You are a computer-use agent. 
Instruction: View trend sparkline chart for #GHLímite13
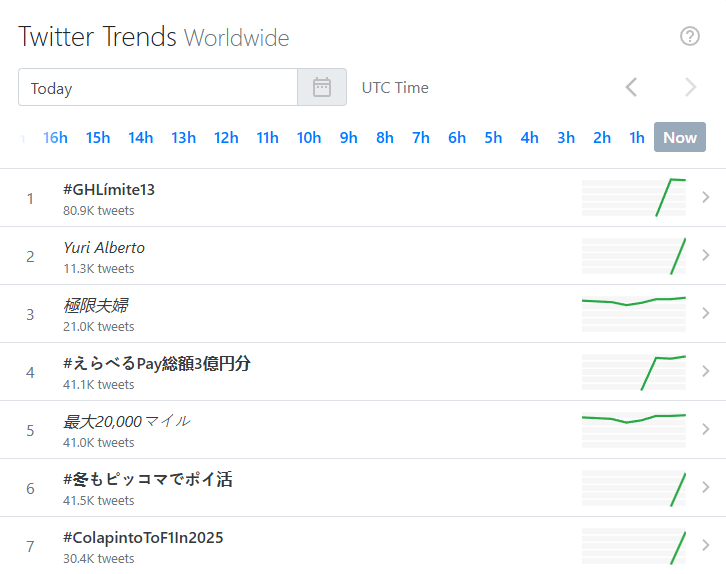[x=634, y=198]
